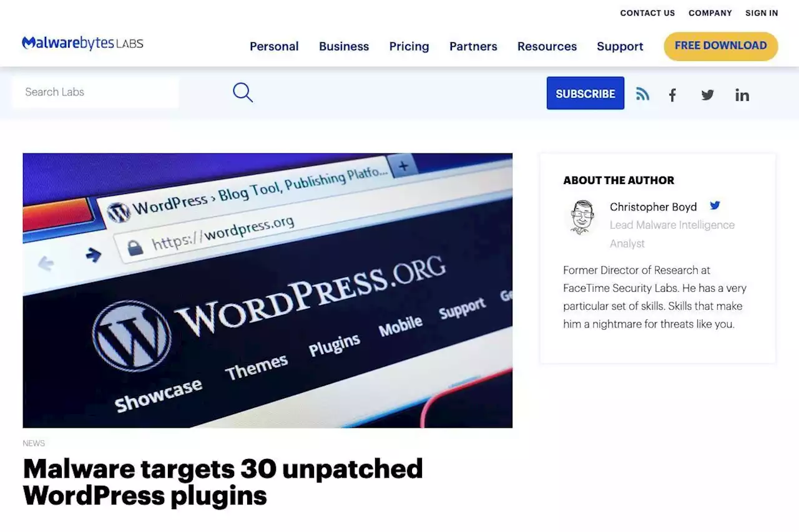Open the RSS feed icon
This screenshot has height=532, width=799.
(642, 94)
